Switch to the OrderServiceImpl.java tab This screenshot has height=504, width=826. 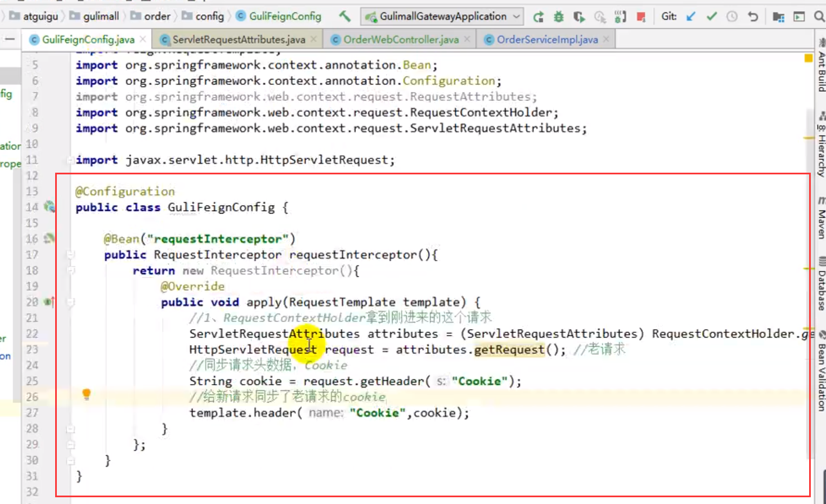click(x=547, y=39)
